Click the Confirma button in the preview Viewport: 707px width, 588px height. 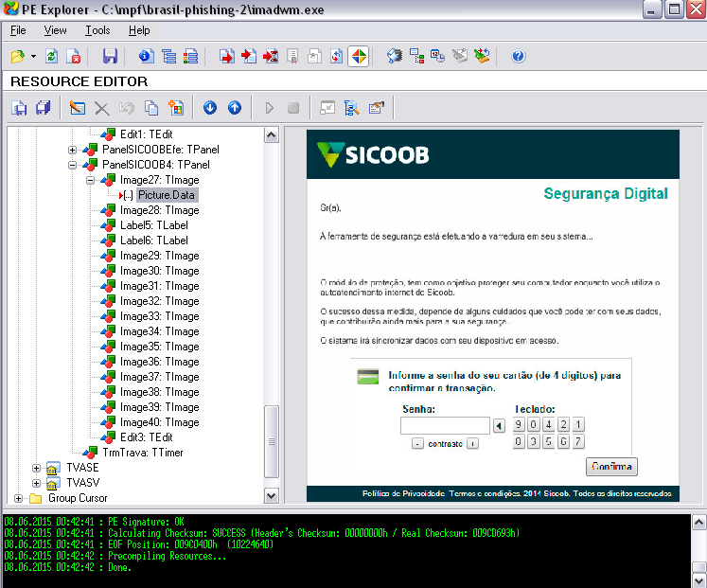coord(611,467)
